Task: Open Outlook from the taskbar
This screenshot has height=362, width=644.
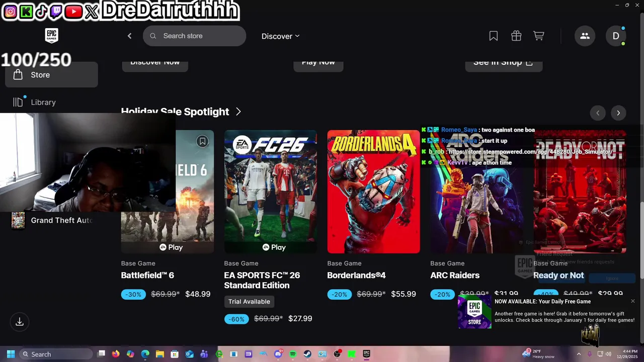Action: click(190, 354)
